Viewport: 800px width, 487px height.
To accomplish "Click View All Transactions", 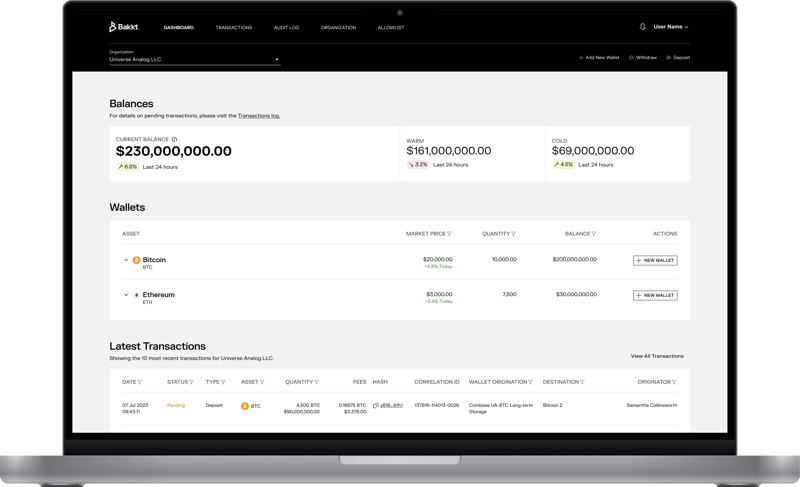I will tap(657, 356).
